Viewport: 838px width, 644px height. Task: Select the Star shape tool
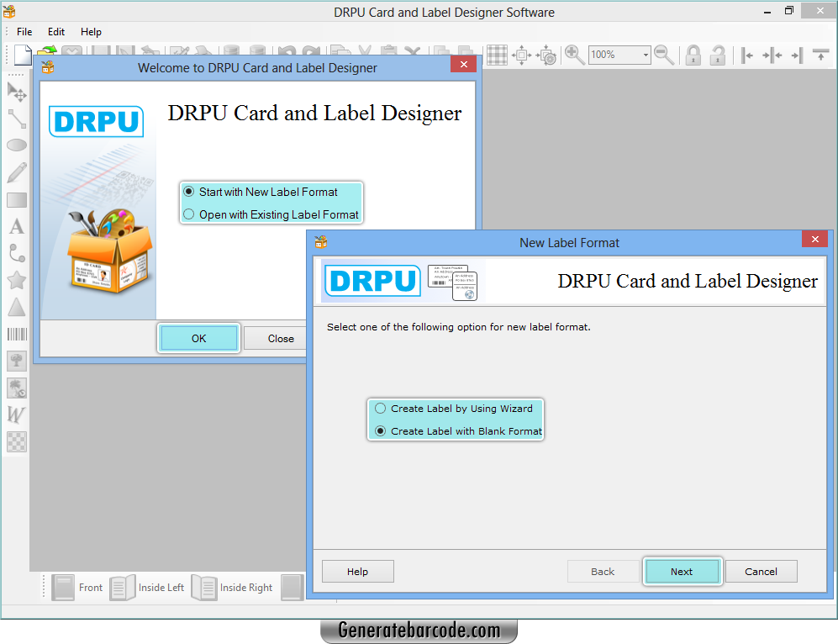[x=17, y=280]
